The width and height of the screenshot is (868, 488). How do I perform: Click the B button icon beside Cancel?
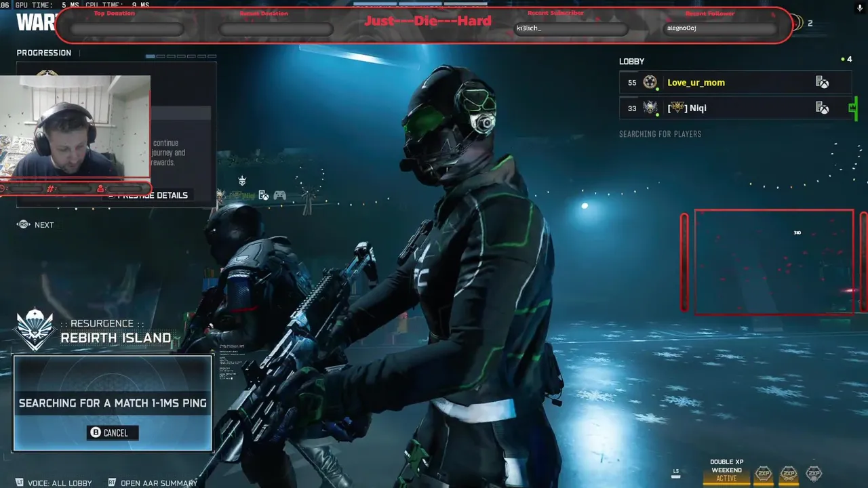(x=96, y=432)
